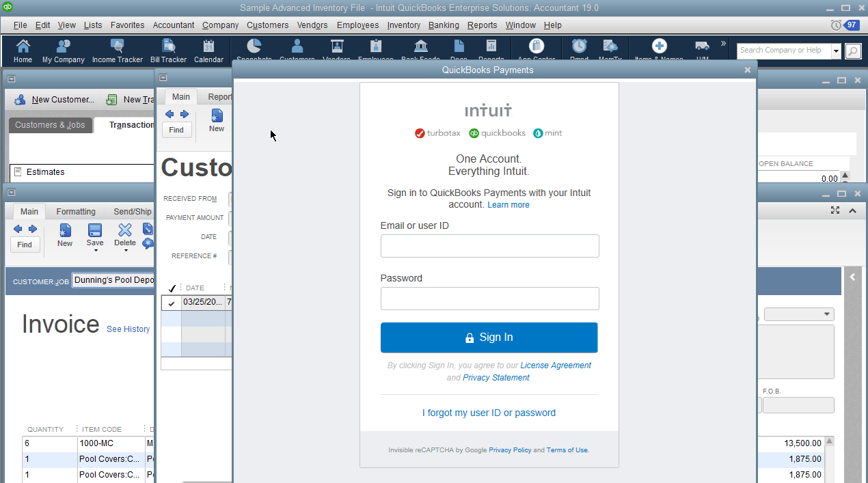The image size is (868, 483).
Task: Maximize Invoice window with expand icon
Action: pos(835,210)
